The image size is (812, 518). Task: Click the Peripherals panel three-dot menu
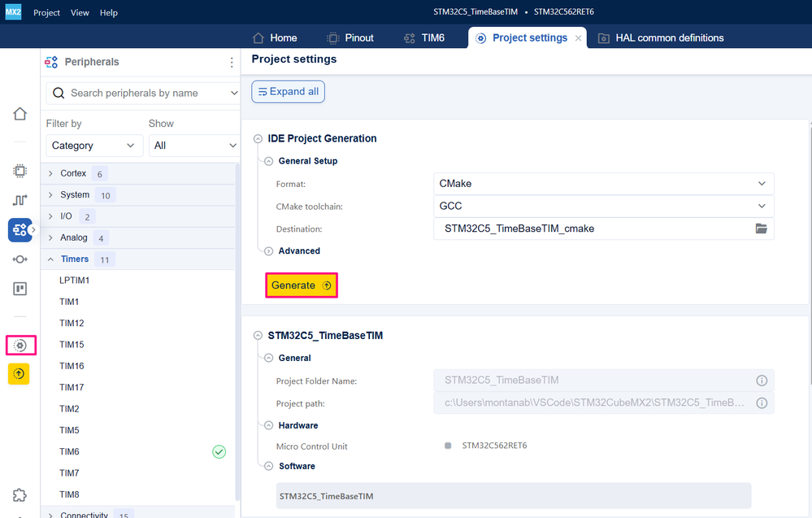(232, 62)
